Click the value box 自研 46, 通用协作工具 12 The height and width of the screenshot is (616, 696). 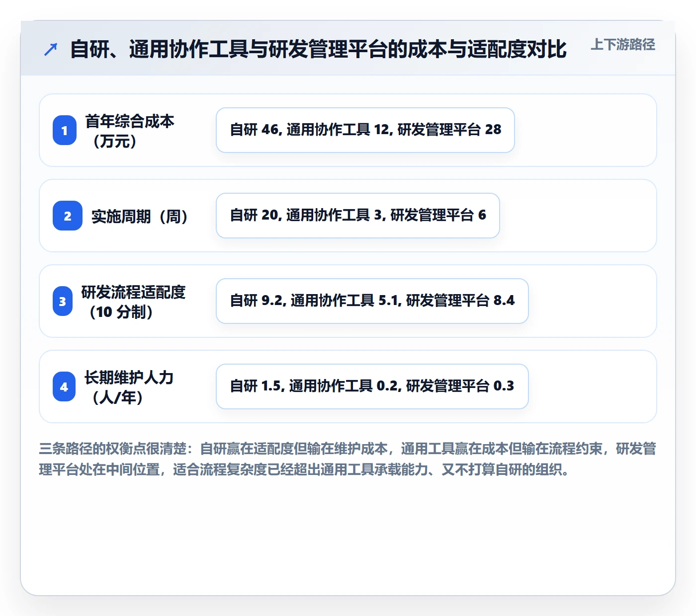tap(365, 130)
